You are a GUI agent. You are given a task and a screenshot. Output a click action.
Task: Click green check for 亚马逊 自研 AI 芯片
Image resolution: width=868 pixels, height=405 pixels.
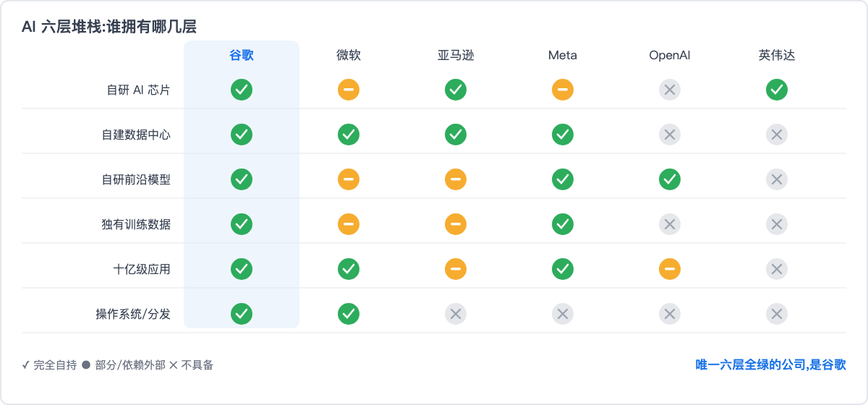pos(456,90)
